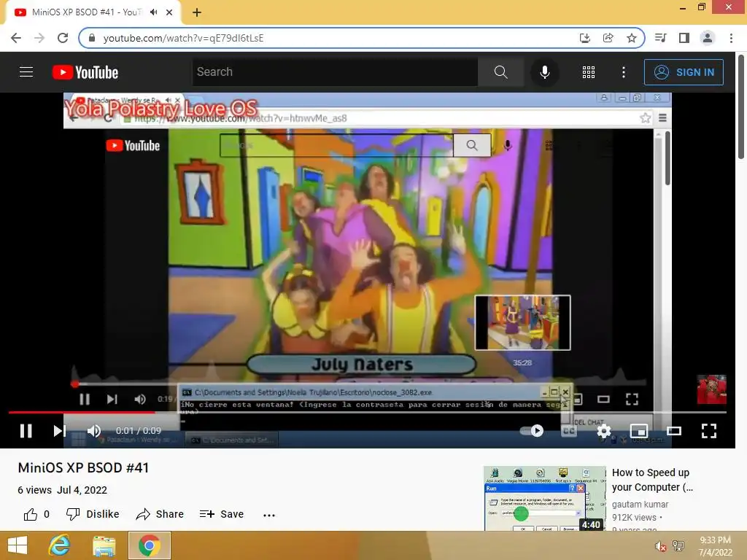Click the '6 views' count text
The image size is (747, 560).
tap(34, 490)
